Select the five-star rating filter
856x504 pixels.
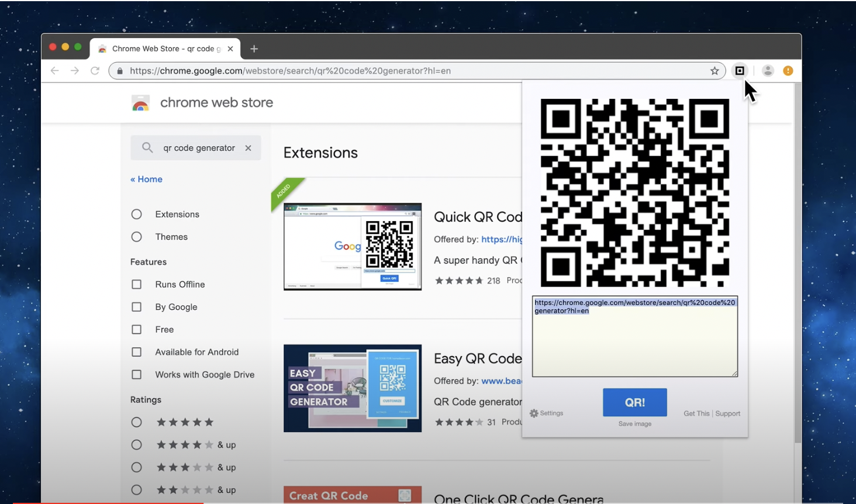[136, 422]
